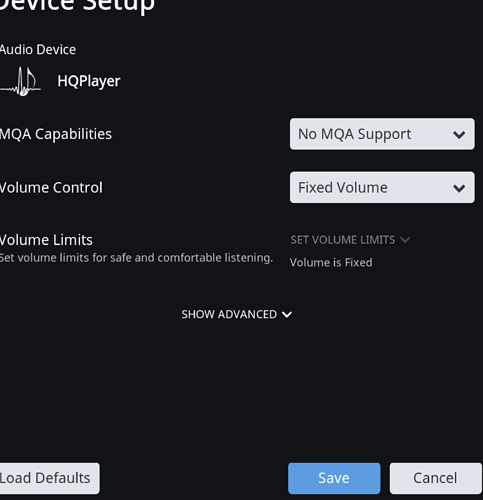
Task: Click the "Volume is Fixed" status text
Action: [331, 262]
